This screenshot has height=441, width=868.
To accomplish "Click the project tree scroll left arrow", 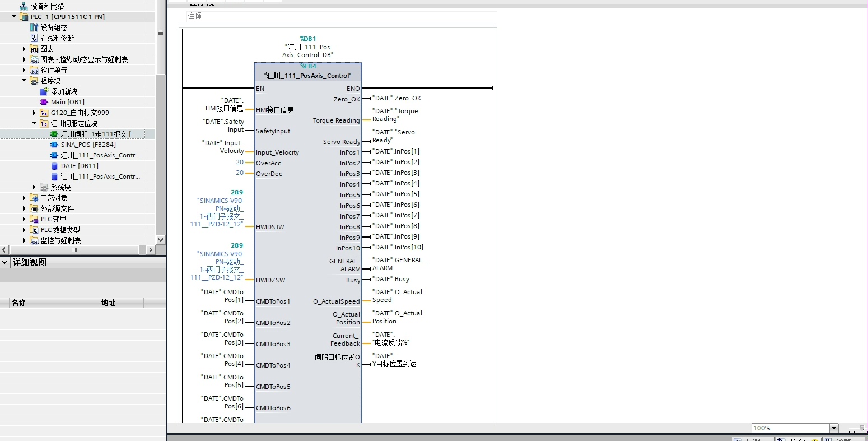I will click(x=4, y=250).
